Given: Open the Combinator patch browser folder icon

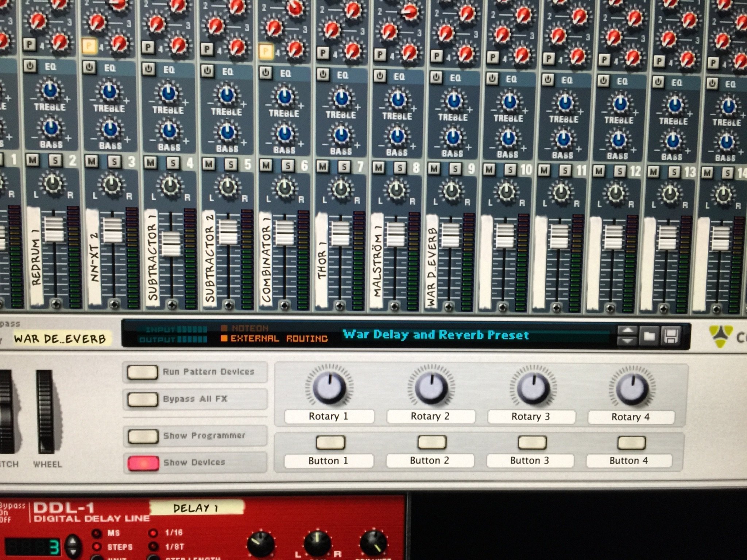Looking at the screenshot, I should click(x=649, y=336).
